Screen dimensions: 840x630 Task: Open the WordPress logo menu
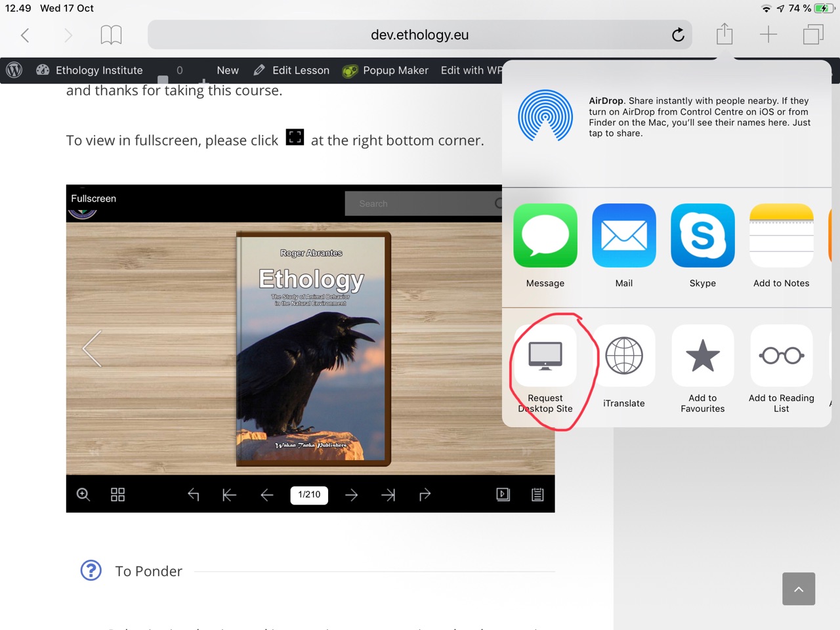(14, 70)
